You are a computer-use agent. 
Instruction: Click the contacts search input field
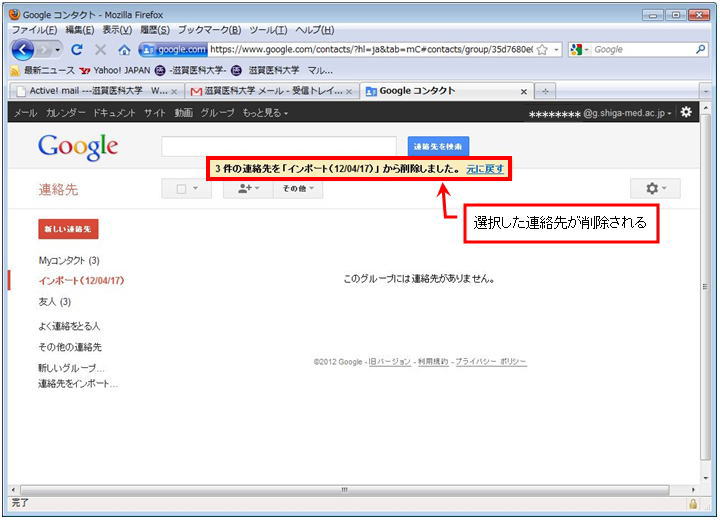[279, 146]
